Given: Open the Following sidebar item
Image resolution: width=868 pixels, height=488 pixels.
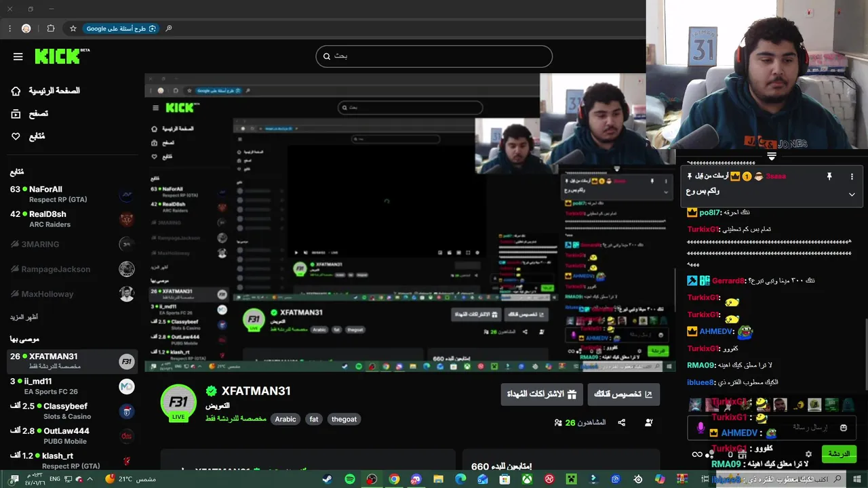Looking at the screenshot, I should point(28,136).
